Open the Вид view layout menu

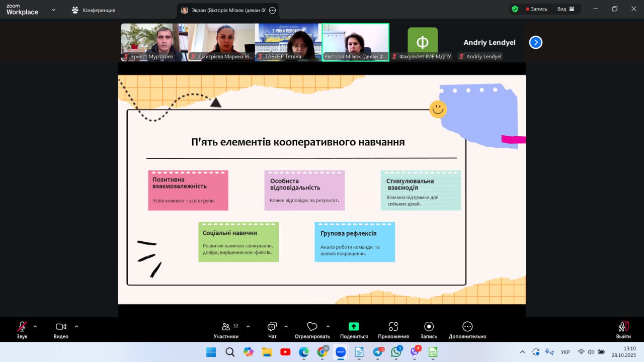[566, 9]
